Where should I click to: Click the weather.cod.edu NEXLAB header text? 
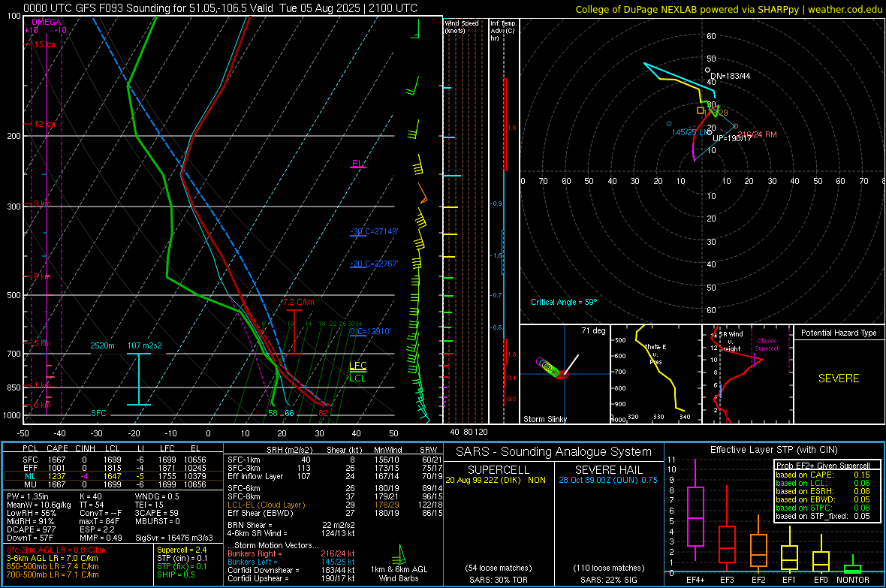(729, 9)
